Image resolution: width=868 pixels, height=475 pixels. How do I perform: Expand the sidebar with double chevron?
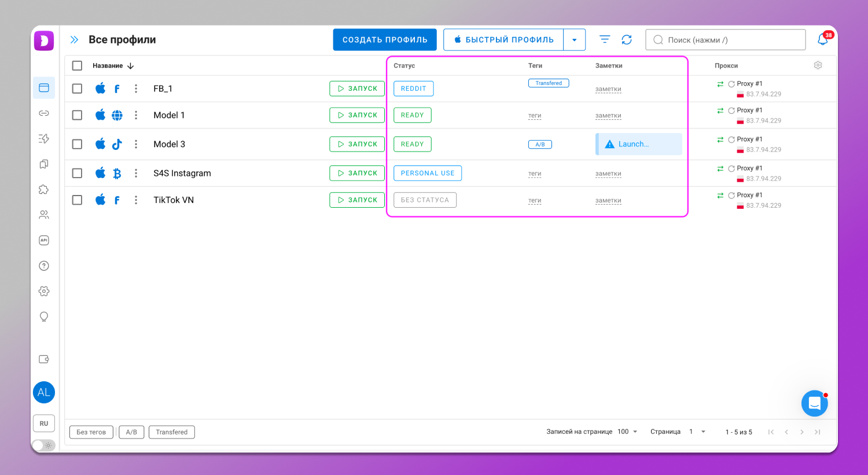click(x=74, y=40)
